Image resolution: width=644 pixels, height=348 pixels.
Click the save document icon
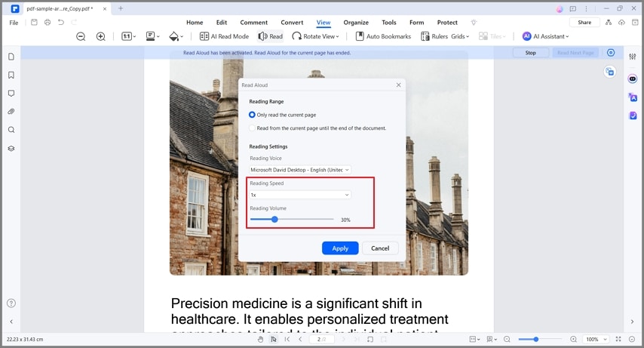[x=34, y=22]
